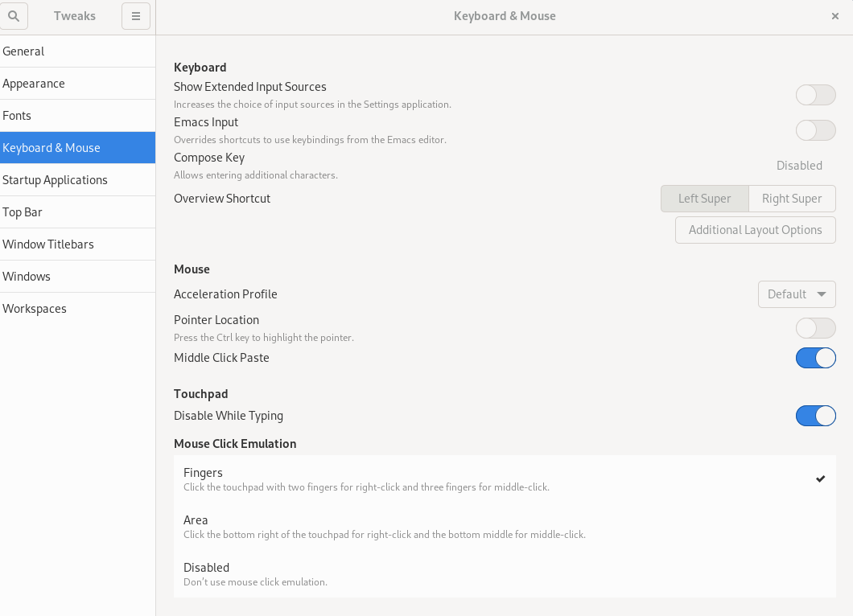This screenshot has width=853, height=616.
Task: Switch to the Appearance section
Action: pyautogui.click(x=34, y=83)
